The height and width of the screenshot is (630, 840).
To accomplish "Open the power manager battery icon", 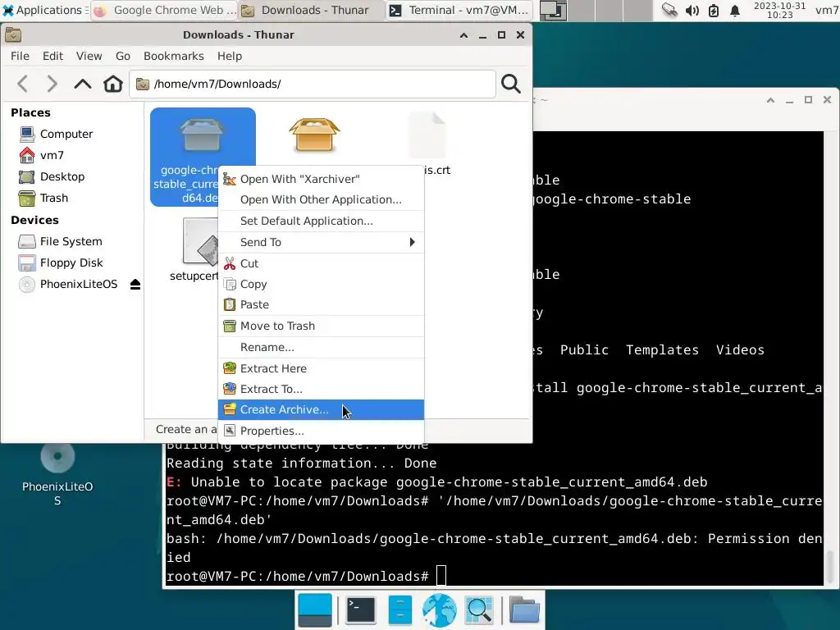I will click(x=714, y=10).
